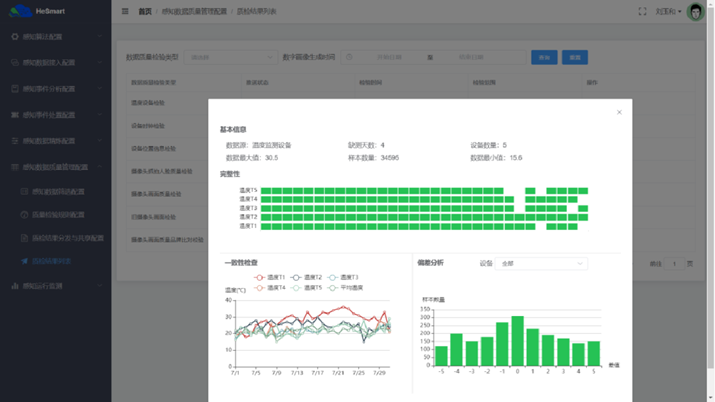The height and width of the screenshot is (402, 715).
Task: Close the quality detail dialog
Action: click(619, 112)
